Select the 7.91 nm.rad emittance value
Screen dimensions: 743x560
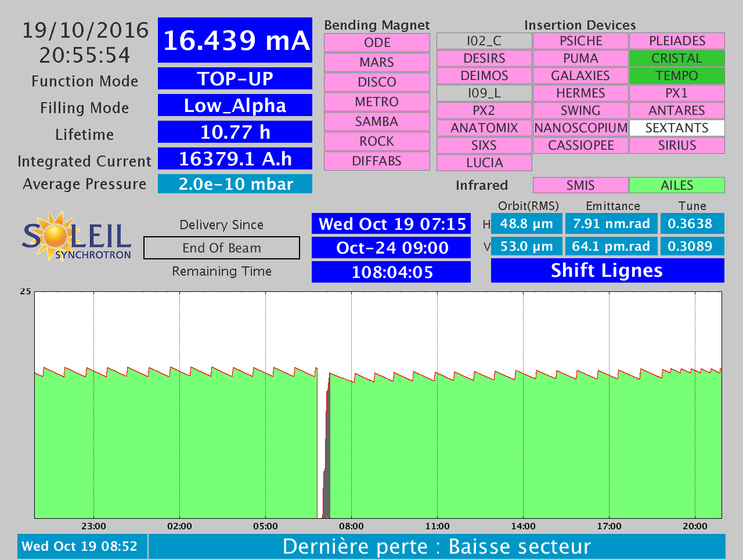coord(611,223)
